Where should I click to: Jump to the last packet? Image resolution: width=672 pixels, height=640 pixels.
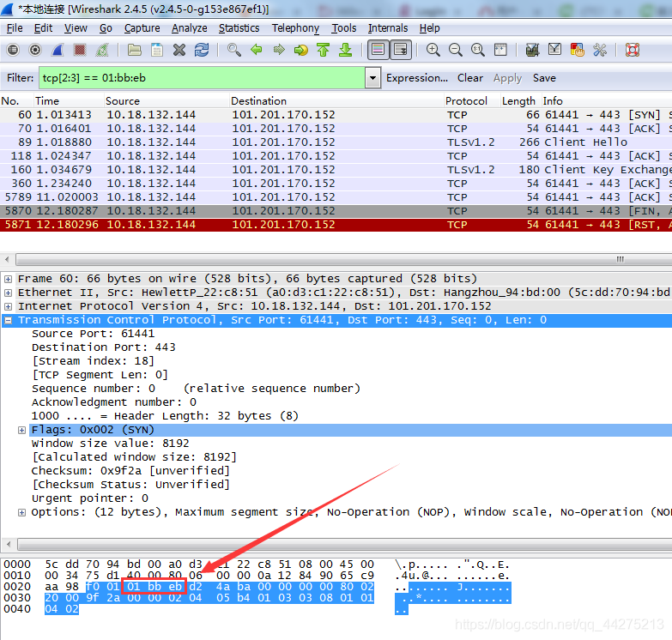[x=345, y=50]
